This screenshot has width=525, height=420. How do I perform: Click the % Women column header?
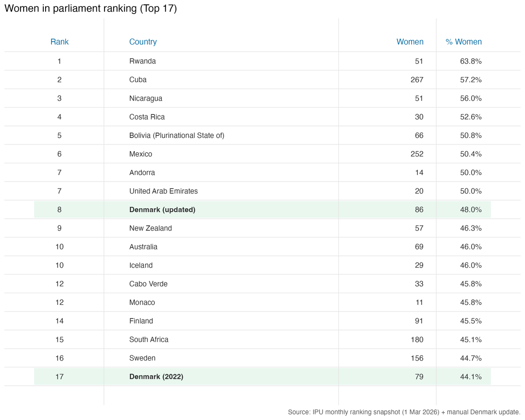[x=464, y=42]
